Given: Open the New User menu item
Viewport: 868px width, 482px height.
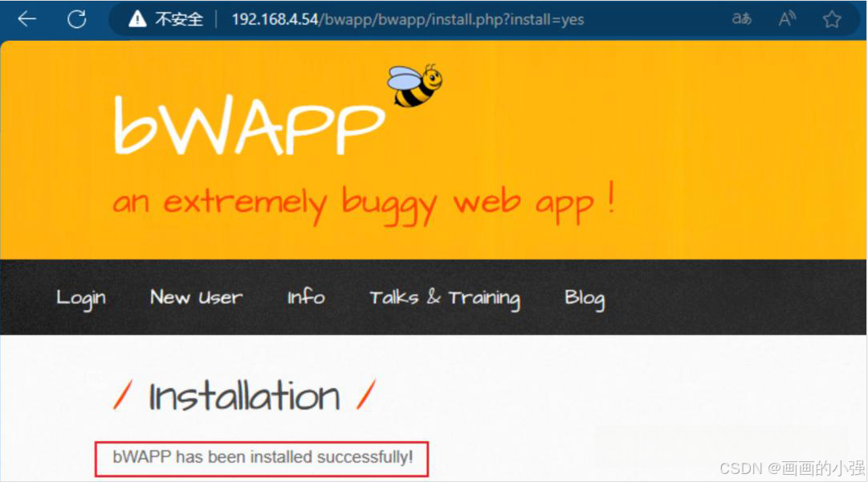Looking at the screenshot, I should tap(196, 297).
